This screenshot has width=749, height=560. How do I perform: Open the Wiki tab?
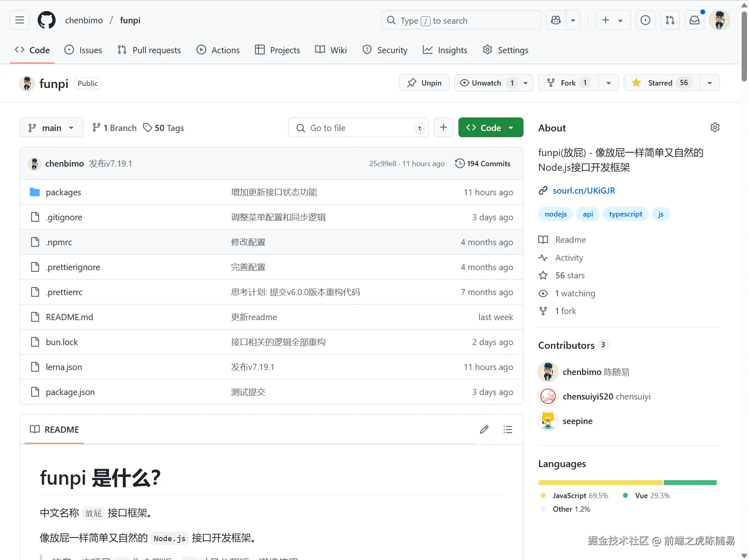(x=331, y=50)
